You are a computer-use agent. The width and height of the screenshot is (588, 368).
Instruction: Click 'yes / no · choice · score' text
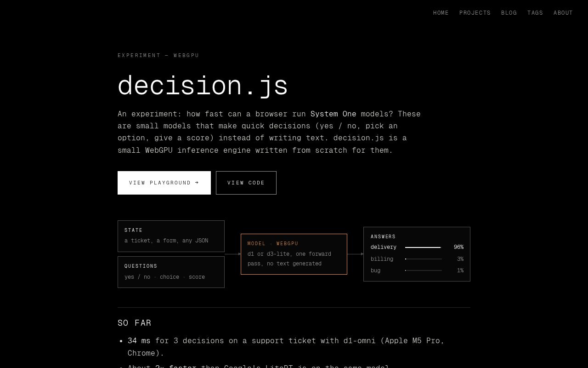[164, 277]
